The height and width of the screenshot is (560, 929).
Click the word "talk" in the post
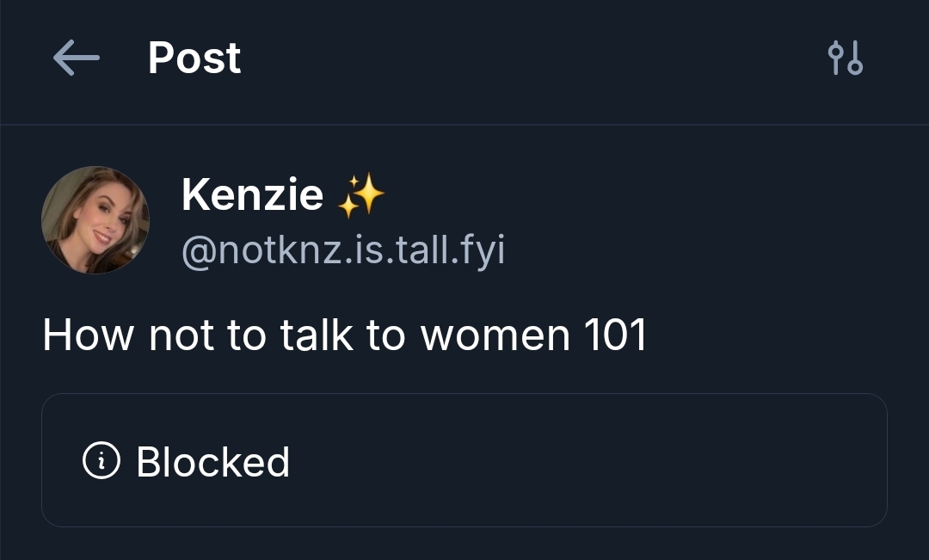[x=317, y=335]
